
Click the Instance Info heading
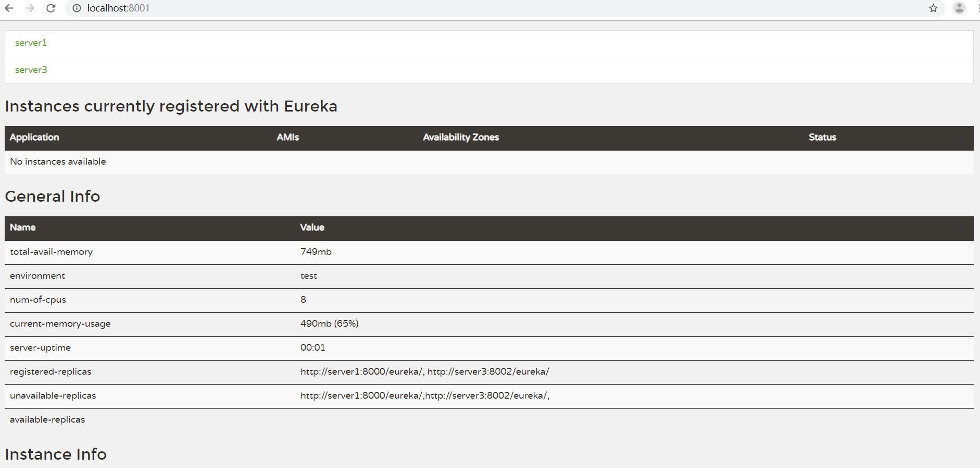pyautogui.click(x=56, y=454)
